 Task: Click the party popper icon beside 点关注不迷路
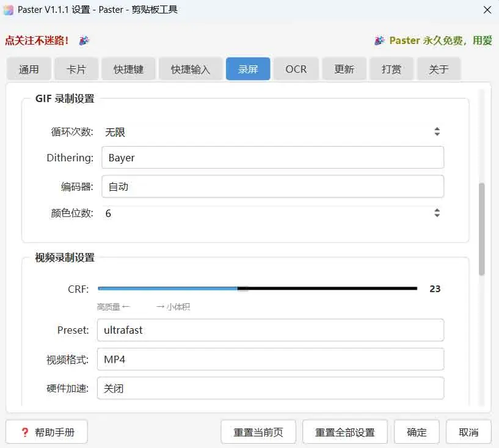84,41
